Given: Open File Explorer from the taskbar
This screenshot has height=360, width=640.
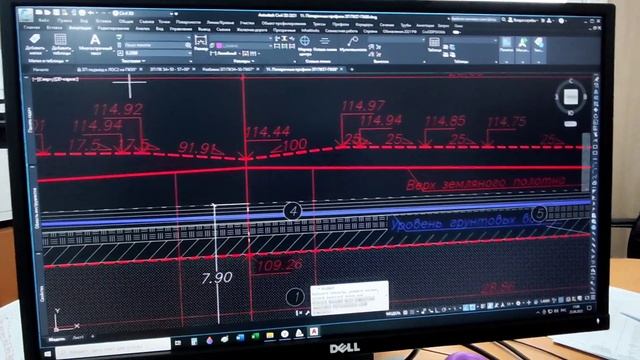Looking at the screenshot, I should [270, 336].
